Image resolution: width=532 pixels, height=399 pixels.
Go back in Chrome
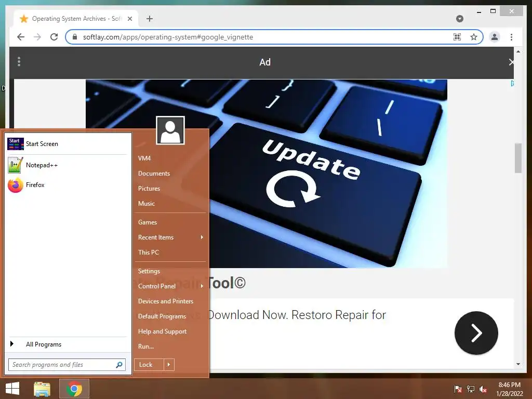click(21, 37)
